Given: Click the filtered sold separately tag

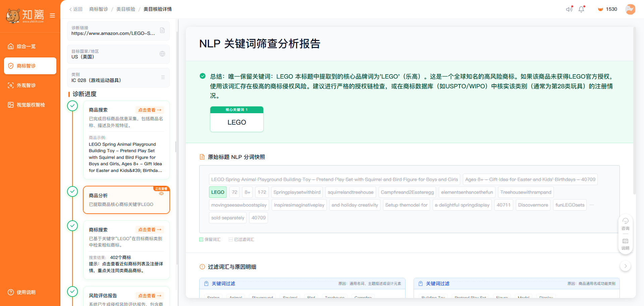Looking at the screenshot, I should (228, 218).
